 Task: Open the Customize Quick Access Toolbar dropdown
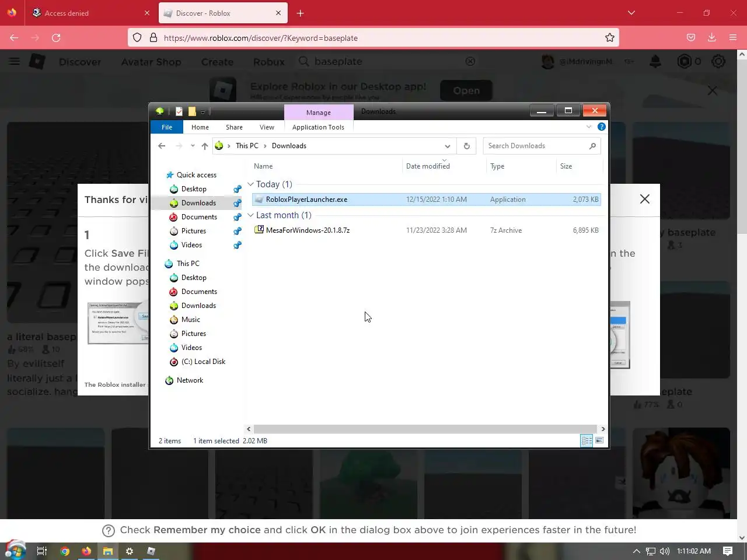[203, 111]
